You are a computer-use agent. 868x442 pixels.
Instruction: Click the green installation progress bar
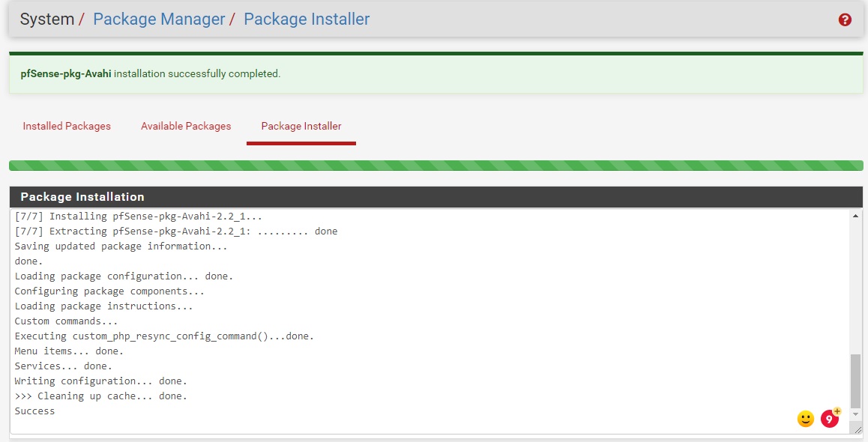436,166
